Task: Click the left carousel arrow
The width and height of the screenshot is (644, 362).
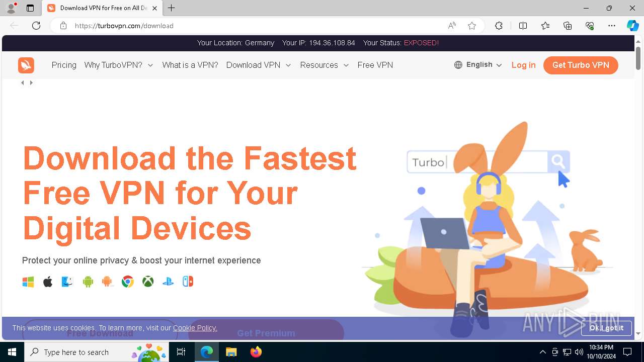Action: [22, 82]
